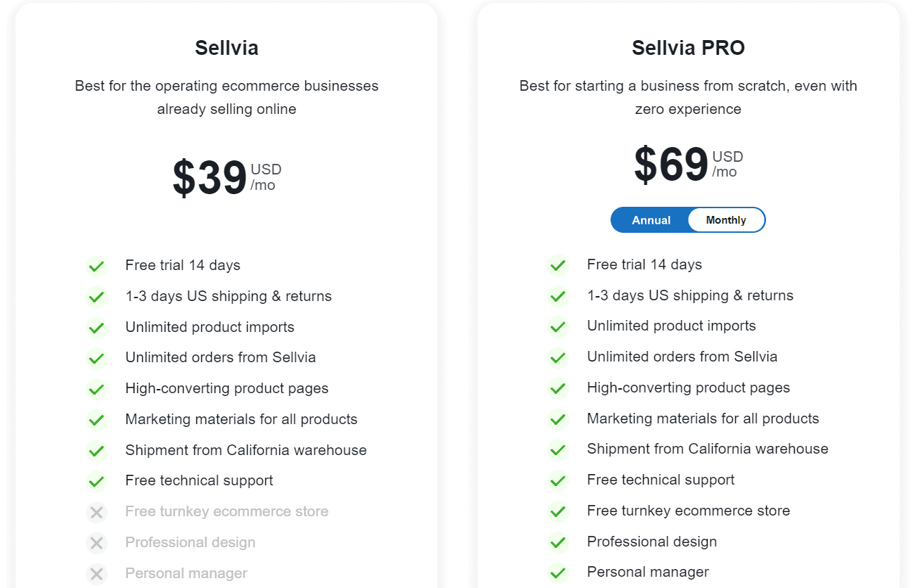
Task: Switch billing to Monthly on Sellvia PRO
Action: [725, 219]
